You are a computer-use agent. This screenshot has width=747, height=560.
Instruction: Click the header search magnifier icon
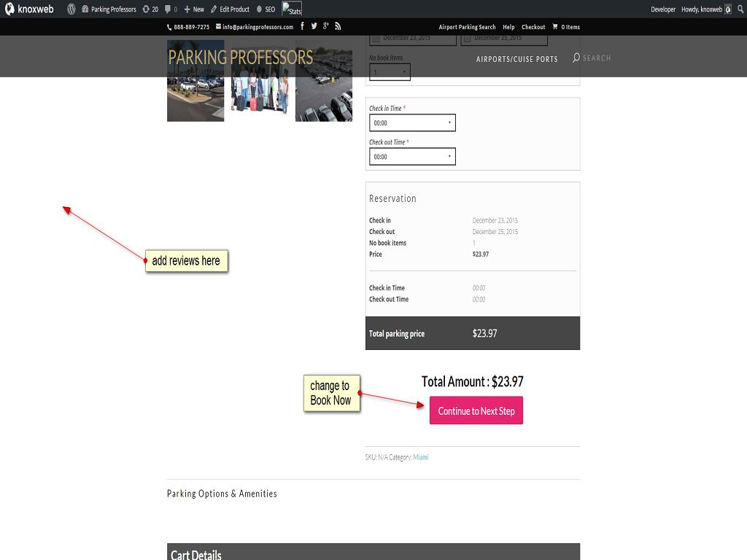[576, 58]
